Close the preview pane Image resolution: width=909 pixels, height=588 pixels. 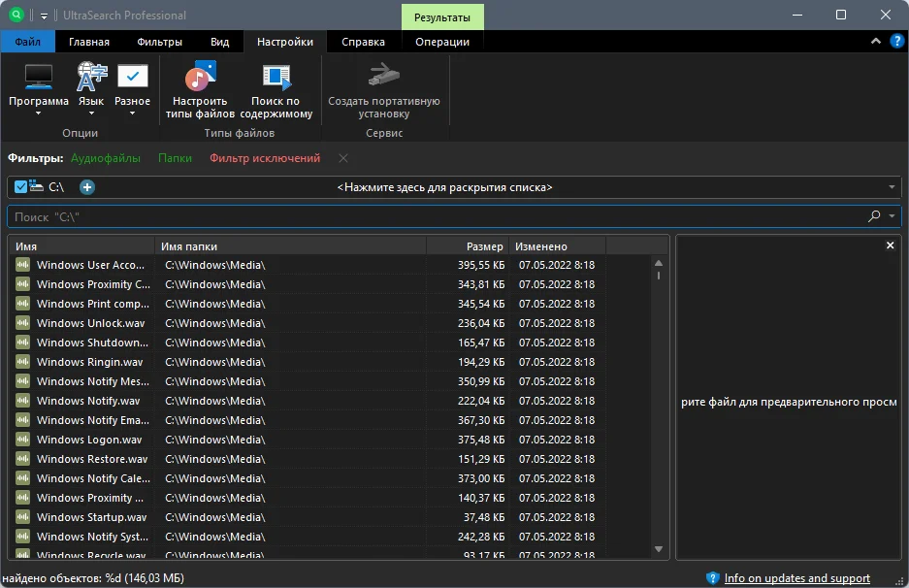890,245
